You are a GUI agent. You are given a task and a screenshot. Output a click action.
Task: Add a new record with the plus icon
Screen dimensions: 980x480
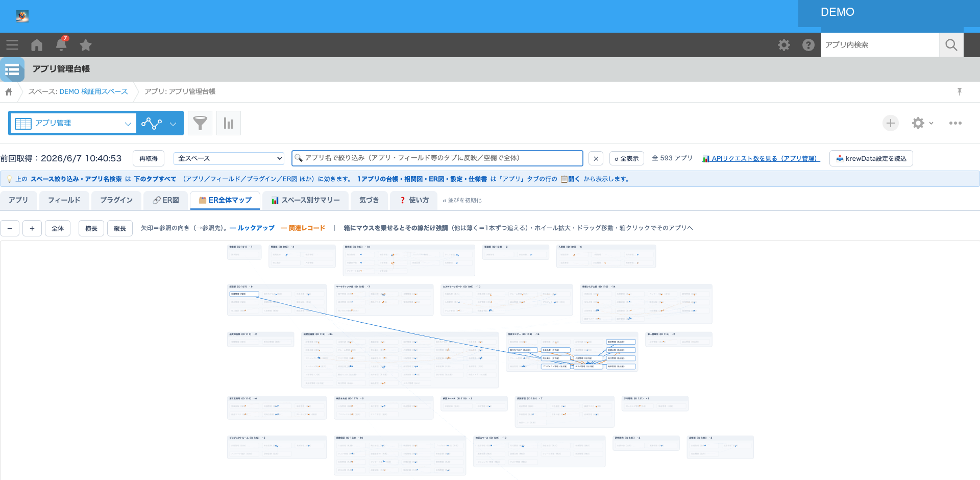pos(891,123)
